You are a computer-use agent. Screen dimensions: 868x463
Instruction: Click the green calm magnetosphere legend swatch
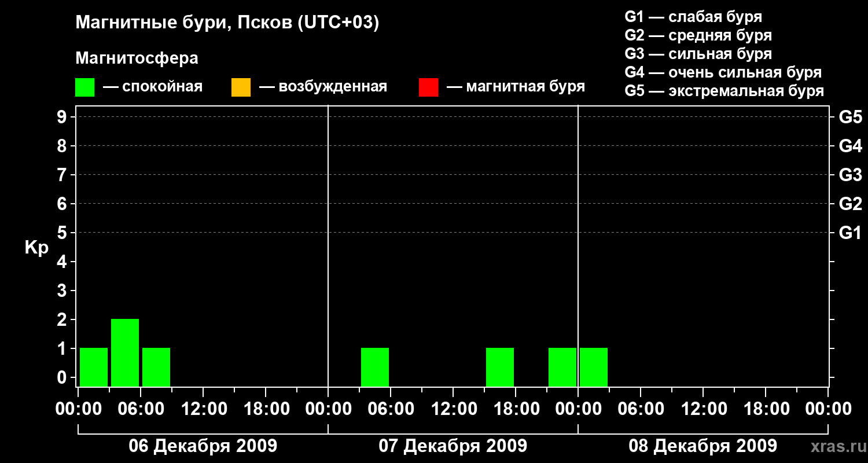coord(85,87)
